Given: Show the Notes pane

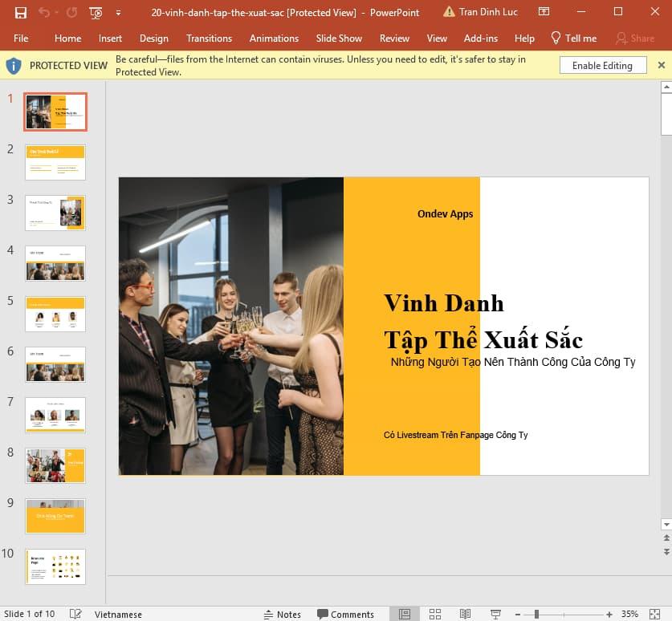Looking at the screenshot, I should 283,614.
